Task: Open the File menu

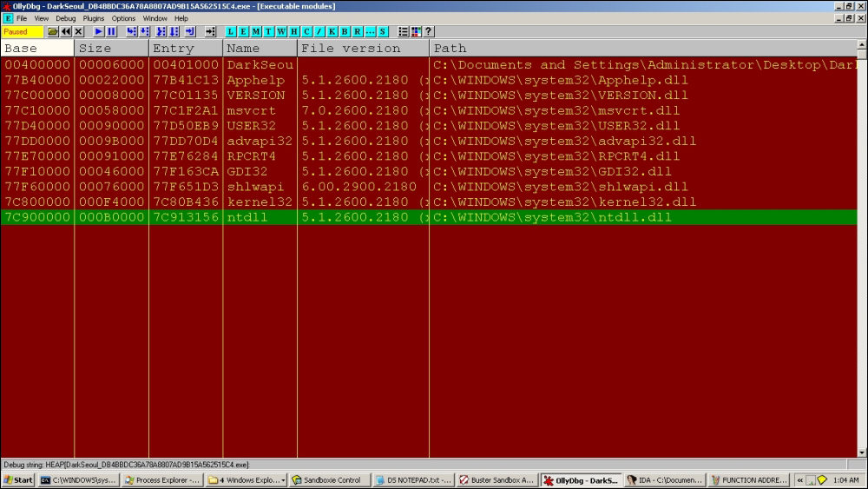Action: [x=22, y=18]
